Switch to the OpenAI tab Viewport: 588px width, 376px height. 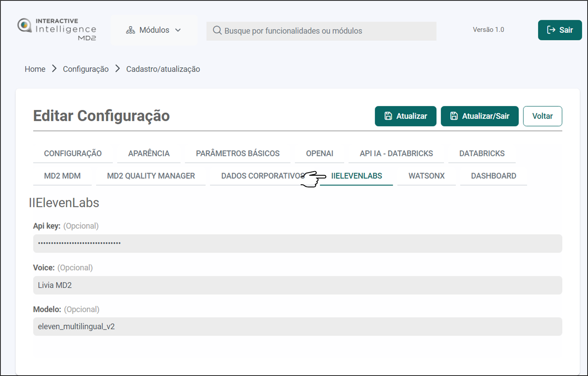319,154
